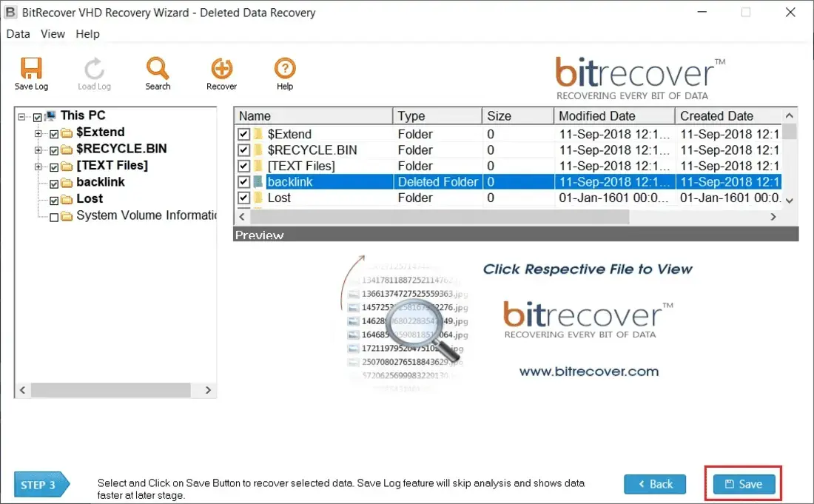Click the $Extend folder icon in tree
Image resolution: width=814 pixels, height=504 pixels.
click(x=67, y=133)
